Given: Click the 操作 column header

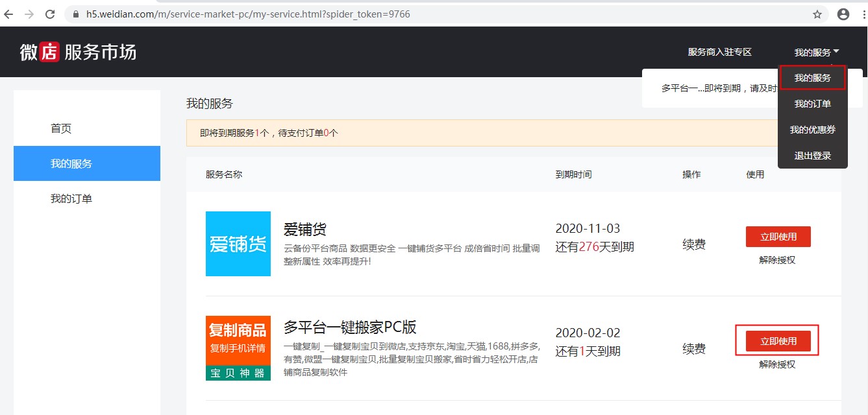Looking at the screenshot, I should [691, 174].
